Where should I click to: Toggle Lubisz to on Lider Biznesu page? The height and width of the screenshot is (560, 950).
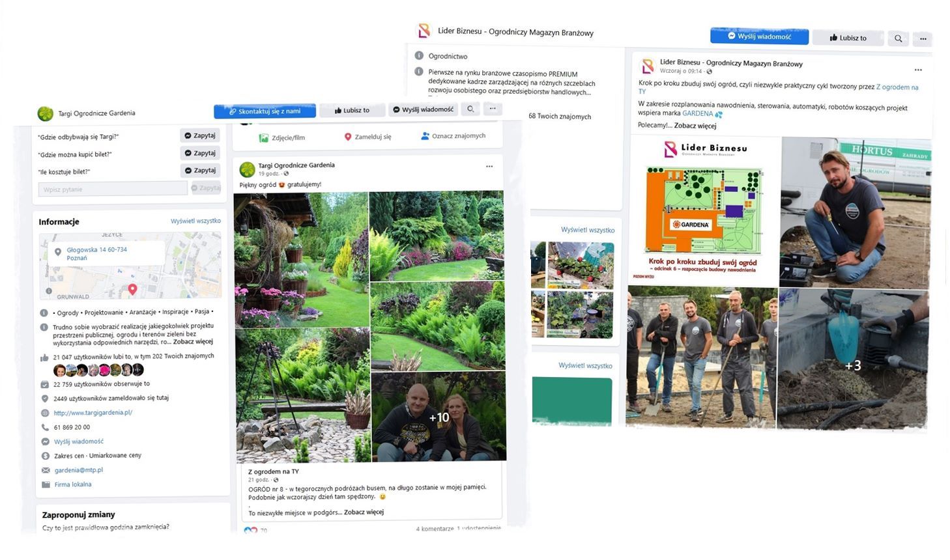click(x=848, y=38)
